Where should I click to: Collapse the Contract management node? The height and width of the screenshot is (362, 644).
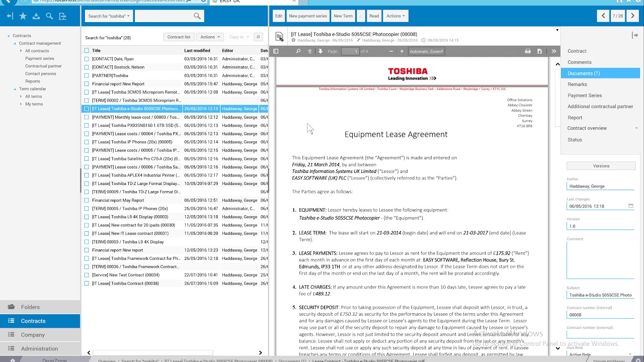tap(15, 43)
